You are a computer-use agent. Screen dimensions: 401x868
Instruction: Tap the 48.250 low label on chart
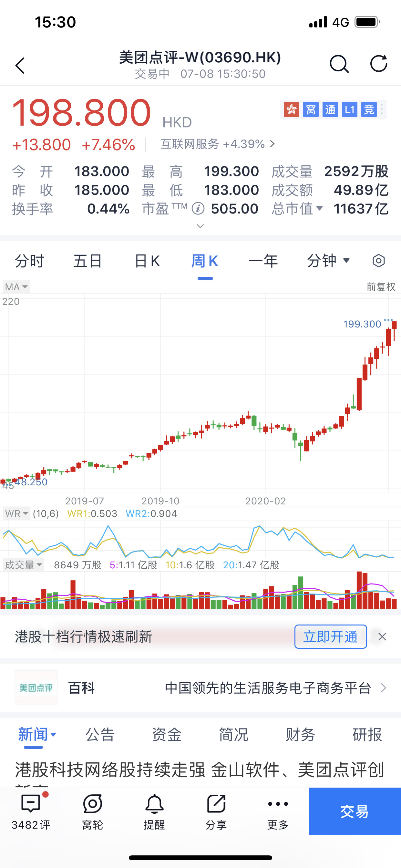tap(31, 482)
